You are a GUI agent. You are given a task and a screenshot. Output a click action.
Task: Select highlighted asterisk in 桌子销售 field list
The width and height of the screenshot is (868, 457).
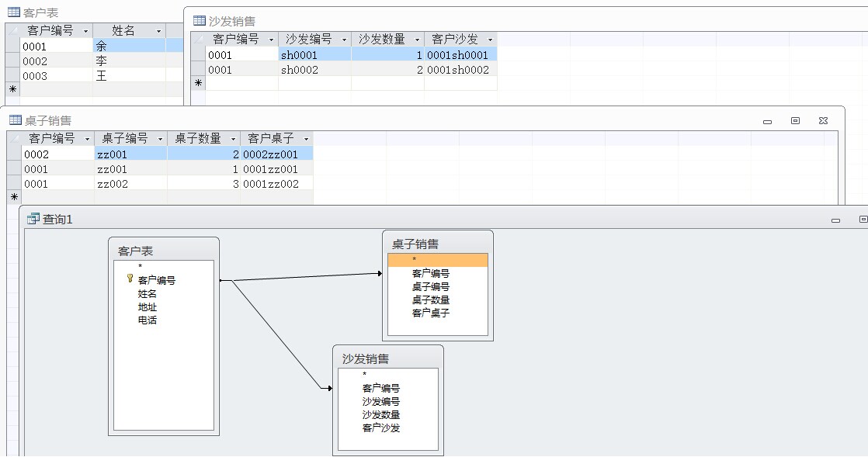[x=438, y=260]
